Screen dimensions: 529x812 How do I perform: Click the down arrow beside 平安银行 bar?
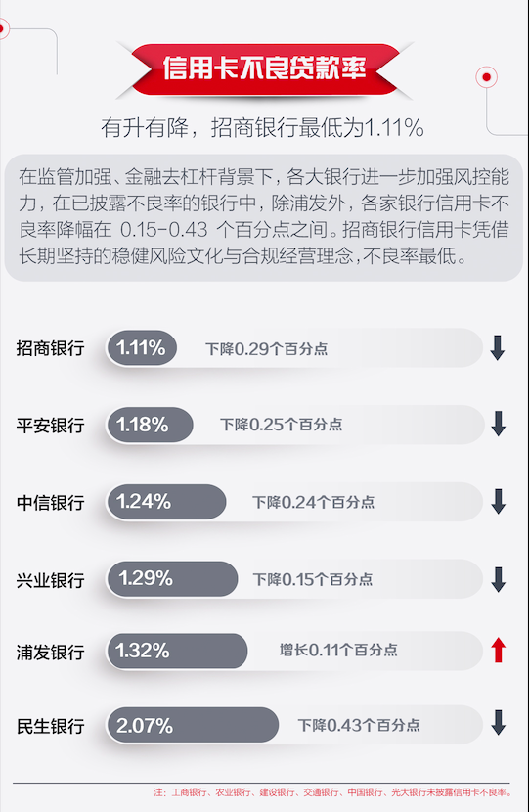tap(498, 424)
